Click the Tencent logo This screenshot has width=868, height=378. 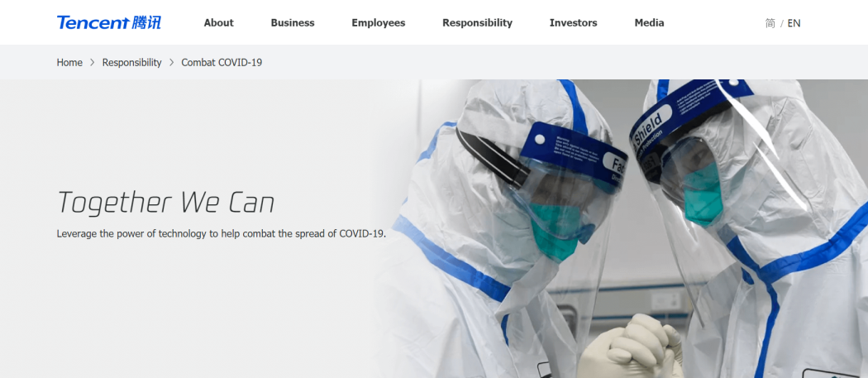coord(109,22)
